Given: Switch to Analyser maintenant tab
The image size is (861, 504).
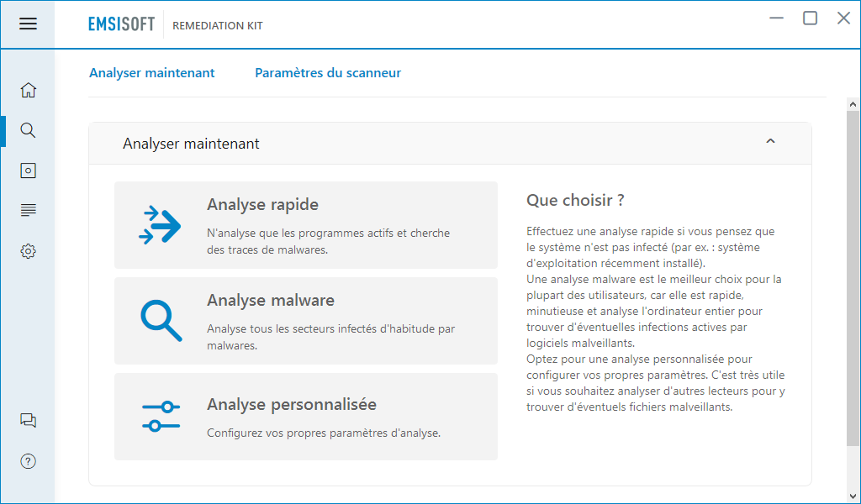Looking at the screenshot, I should 152,73.
